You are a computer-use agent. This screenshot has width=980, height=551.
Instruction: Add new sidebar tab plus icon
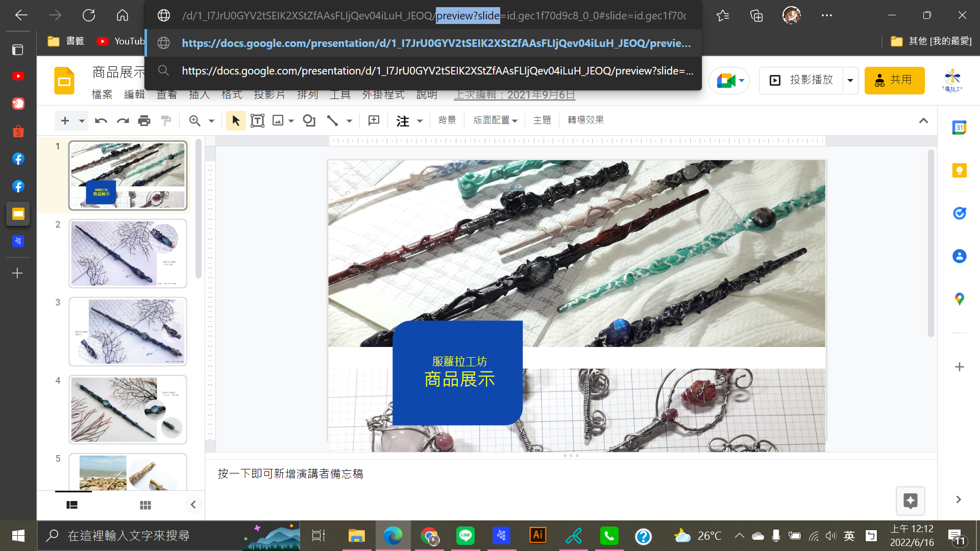(17, 273)
